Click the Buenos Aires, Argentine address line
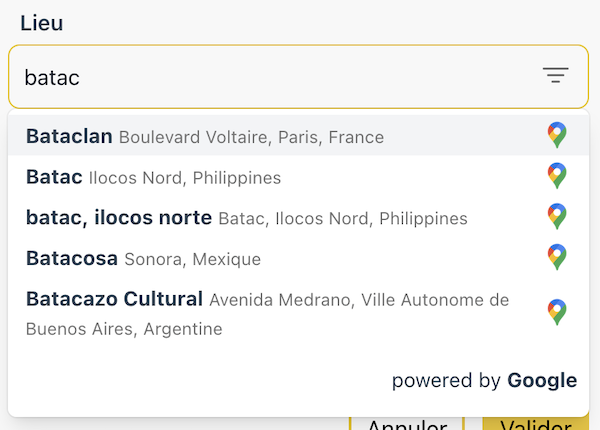The image size is (600, 430). 124,329
